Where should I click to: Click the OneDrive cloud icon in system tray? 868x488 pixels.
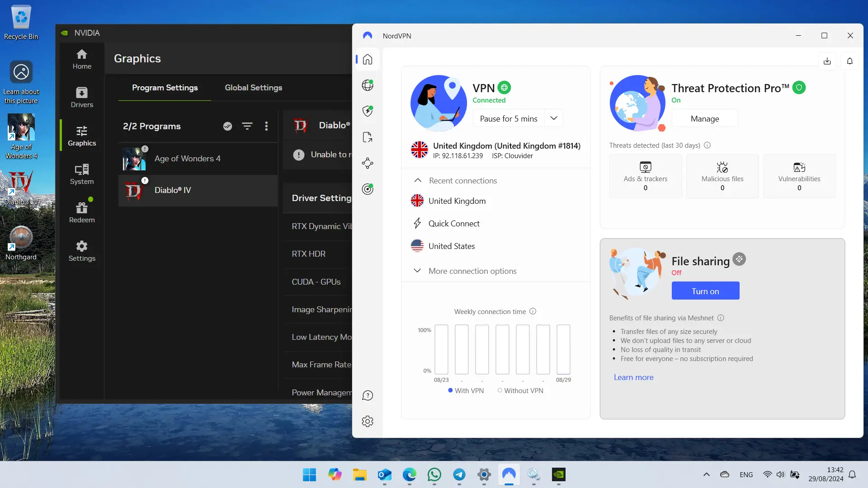click(725, 474)
